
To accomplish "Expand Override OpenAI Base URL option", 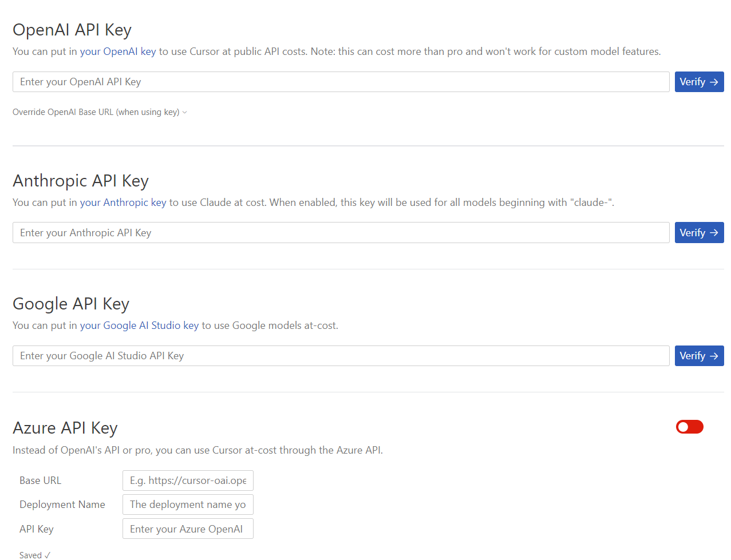I will pos(96,112).
